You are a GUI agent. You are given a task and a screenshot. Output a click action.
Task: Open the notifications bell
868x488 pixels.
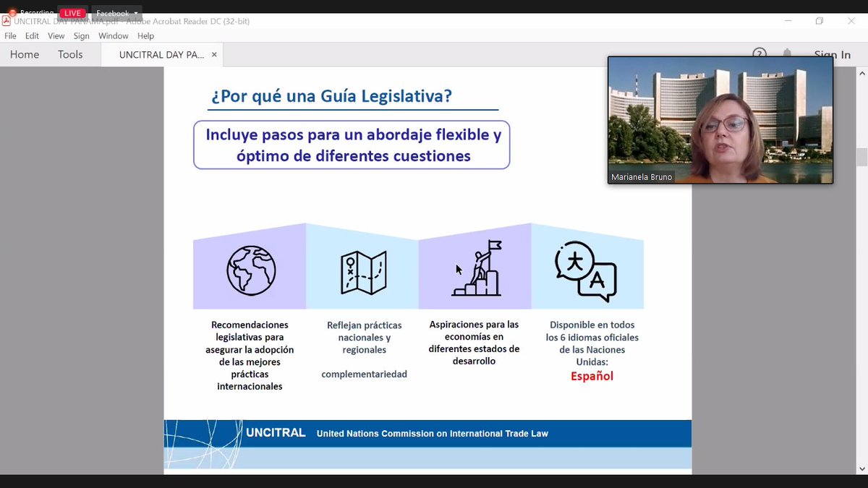pos(787,54)
